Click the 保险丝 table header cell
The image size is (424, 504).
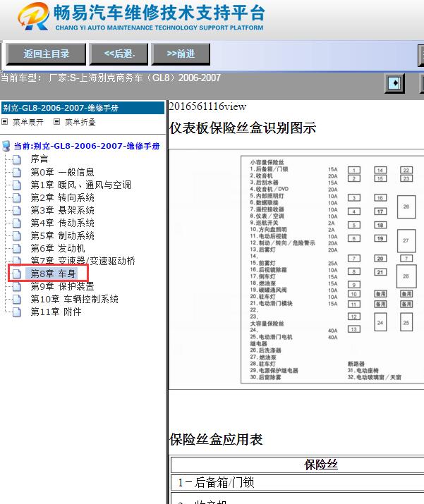coord(298,465)
